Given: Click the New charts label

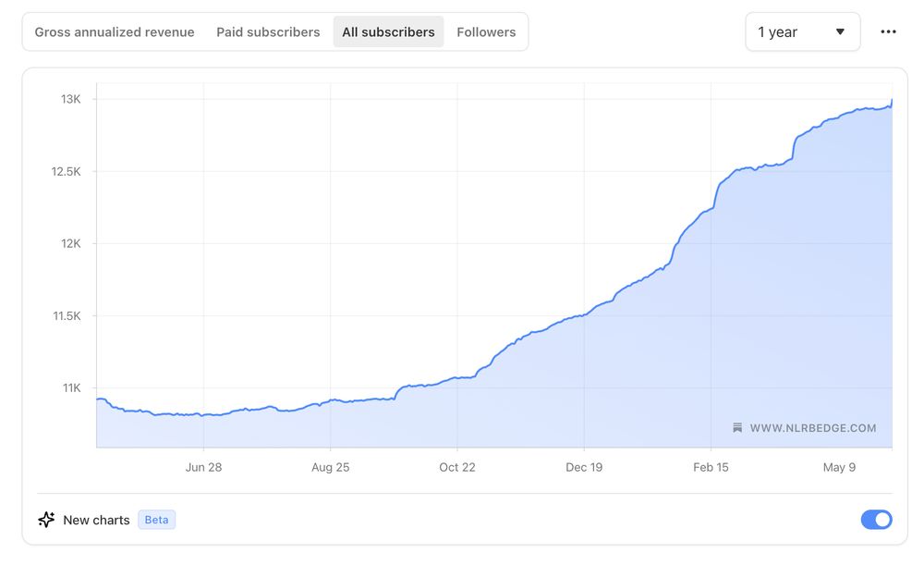Looking at the screenshot, I should pyautogui.click(x=96, y=521).
